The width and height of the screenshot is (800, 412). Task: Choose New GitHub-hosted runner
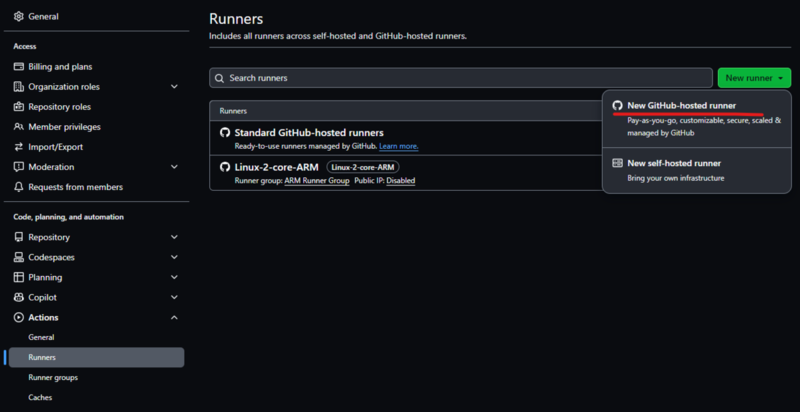click(696, 119)
